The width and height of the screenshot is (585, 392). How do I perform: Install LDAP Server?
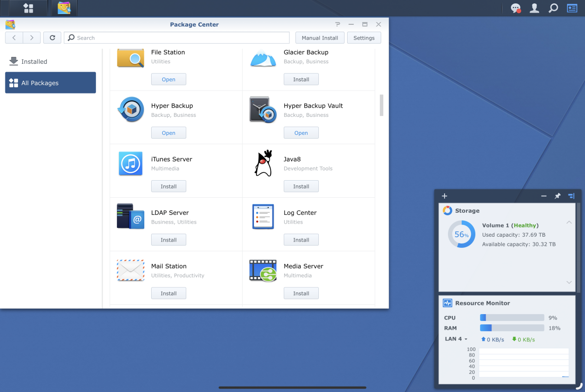click(169, 240)
